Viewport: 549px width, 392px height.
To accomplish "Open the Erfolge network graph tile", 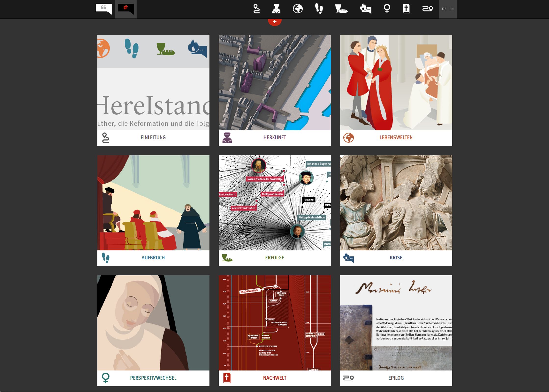I will tap(274, 203).
